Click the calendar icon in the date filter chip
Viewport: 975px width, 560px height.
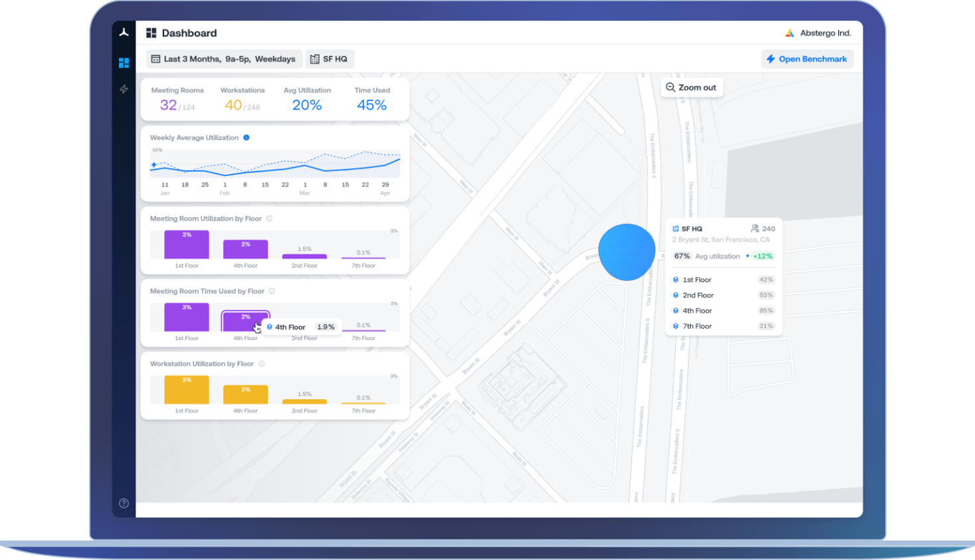(x=154, y=58)
